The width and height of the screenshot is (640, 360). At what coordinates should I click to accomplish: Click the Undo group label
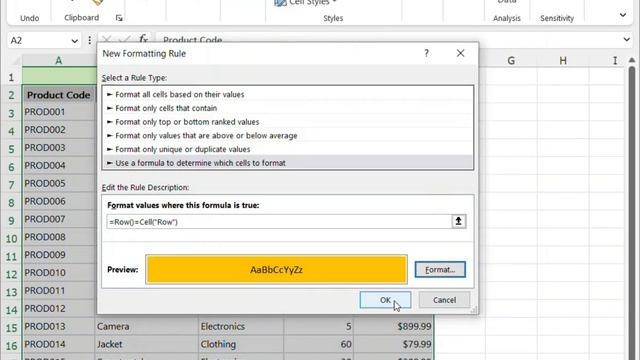[x=29, y=18]
